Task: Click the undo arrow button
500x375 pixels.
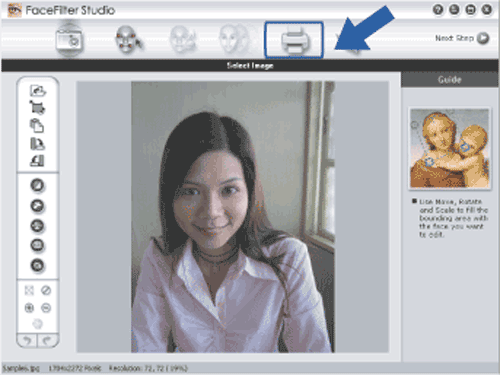Action: (27, 340)
